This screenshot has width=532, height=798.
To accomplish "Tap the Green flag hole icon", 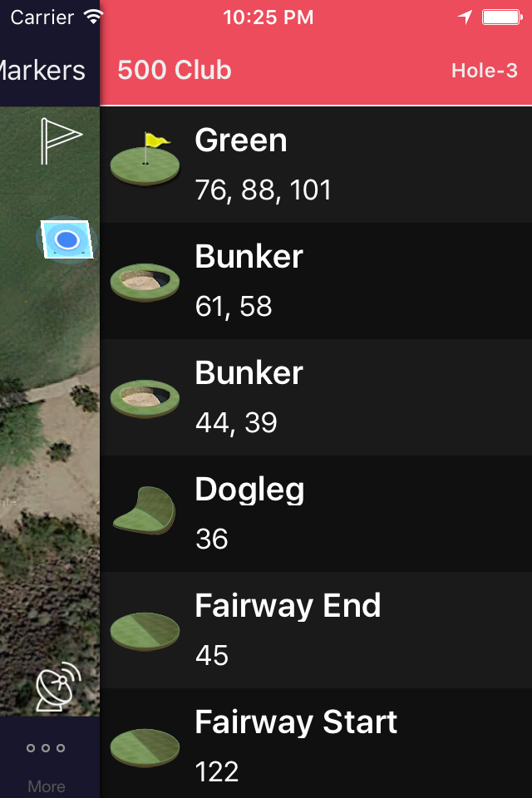I will click(x=145, y=158).
